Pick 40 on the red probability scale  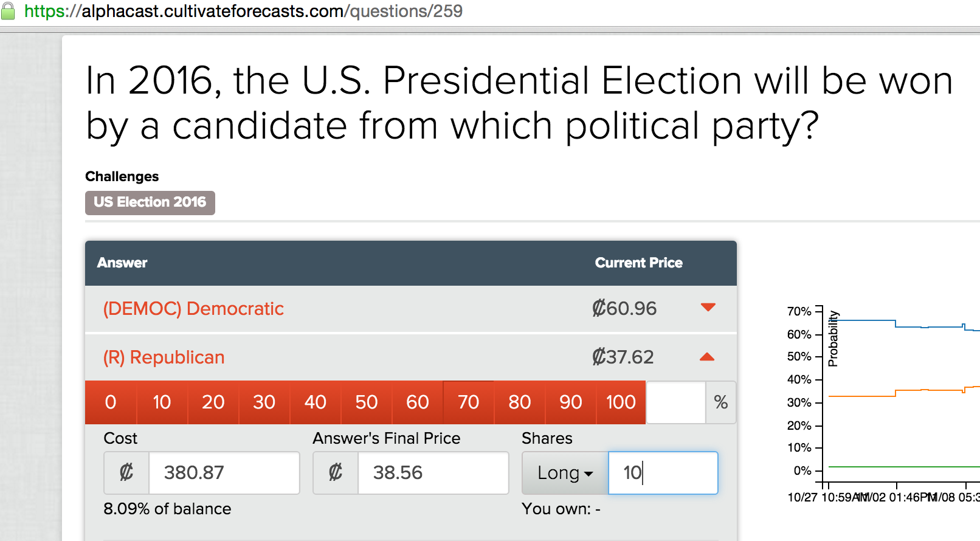pos(315,402)
